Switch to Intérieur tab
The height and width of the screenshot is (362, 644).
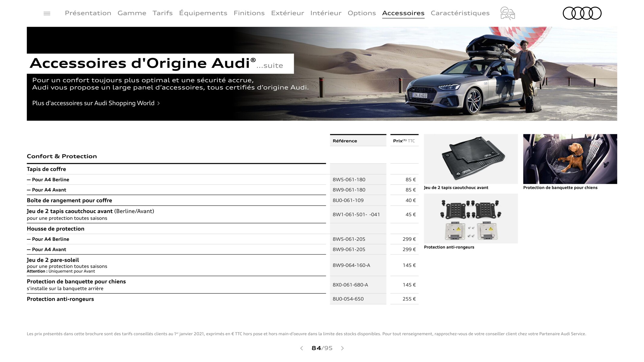click(326, 13)
